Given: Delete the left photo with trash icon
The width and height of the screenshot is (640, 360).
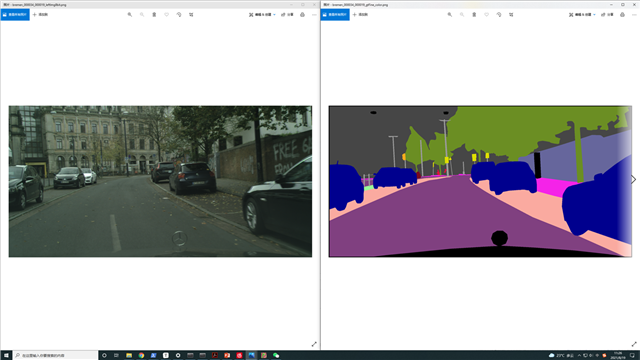Looking at the screenshot, I should [154, 14].
